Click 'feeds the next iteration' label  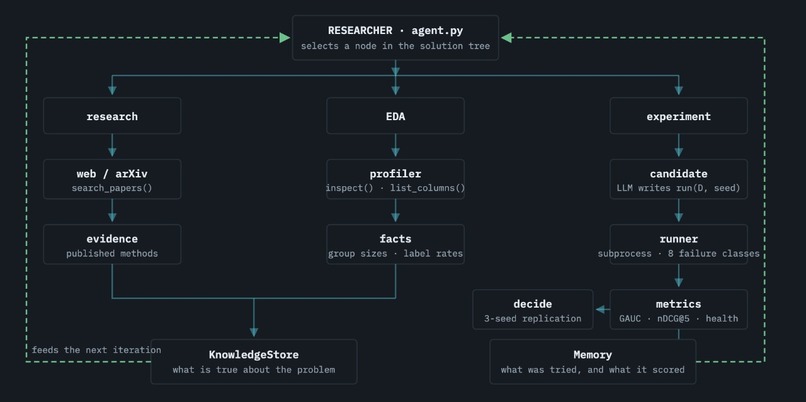[x=96, y=350]
